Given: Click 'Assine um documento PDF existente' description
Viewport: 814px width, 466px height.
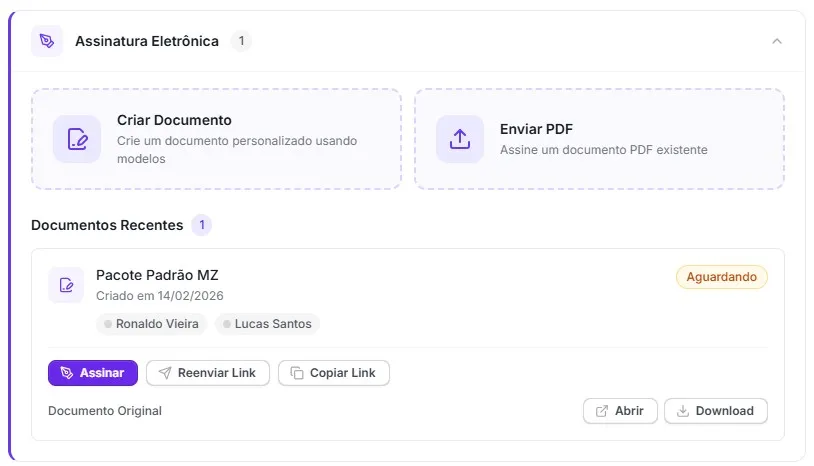Looking at the screenshot, I should tap(604, 150).
